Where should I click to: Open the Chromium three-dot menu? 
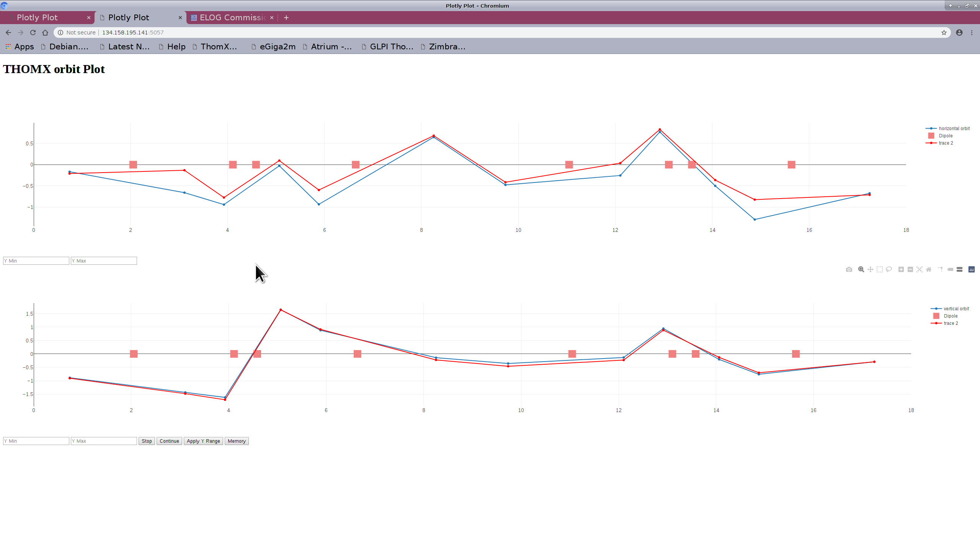click(972, 33)
